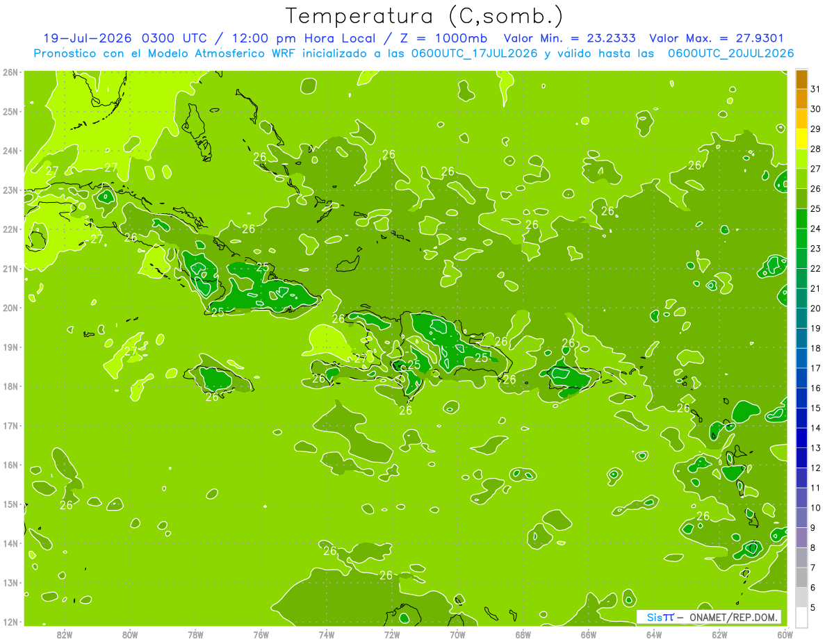This screenshot has height=644, width=834.
Task: Click the '60W' longitude axis label
Action: (x=785, y=634)
